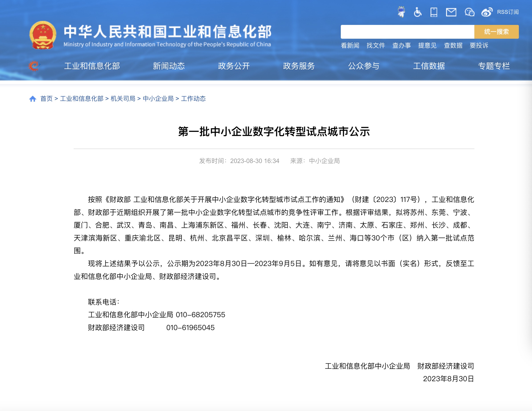
Task: Click the 联系电话 label
Action: [x=104, y=302]
